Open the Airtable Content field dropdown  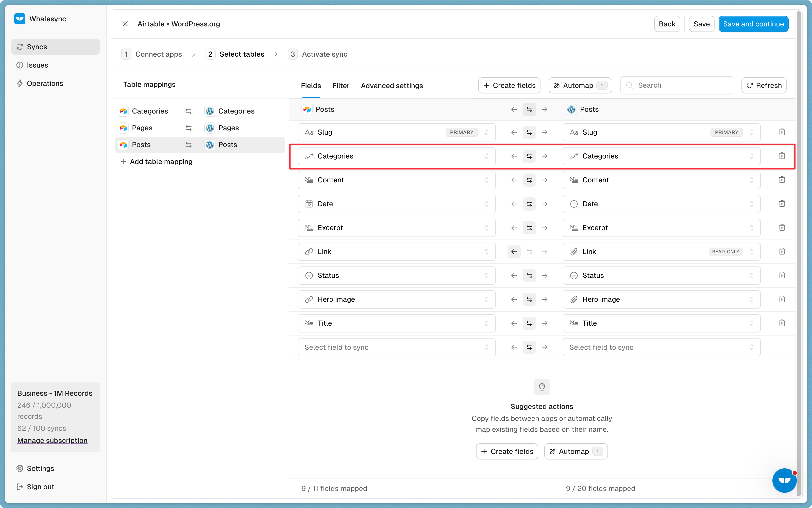[x=397, y=180]
